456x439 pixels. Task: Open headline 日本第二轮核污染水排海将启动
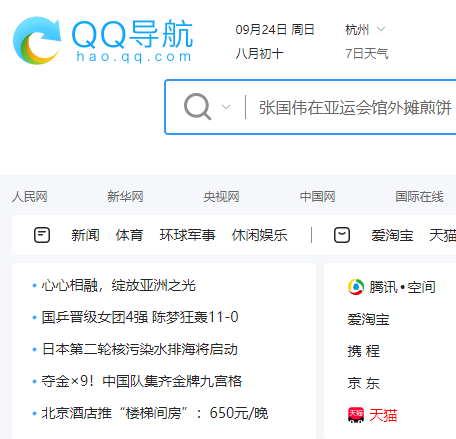coord(140,349)
